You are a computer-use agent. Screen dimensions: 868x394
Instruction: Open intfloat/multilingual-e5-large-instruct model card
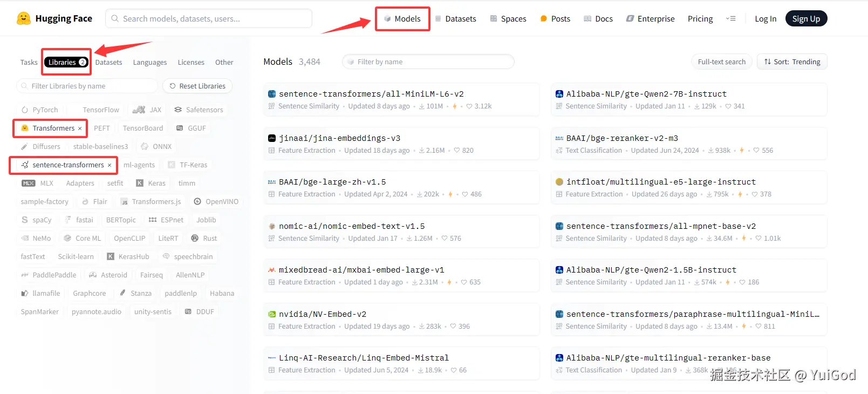tap(689, 188)
